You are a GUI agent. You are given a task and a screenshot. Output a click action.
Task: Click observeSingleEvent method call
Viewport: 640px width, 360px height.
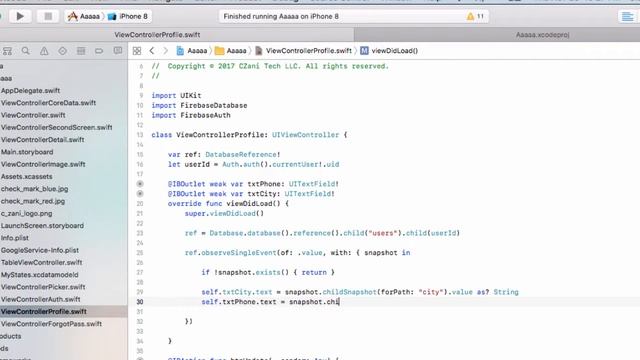(238, 253)
